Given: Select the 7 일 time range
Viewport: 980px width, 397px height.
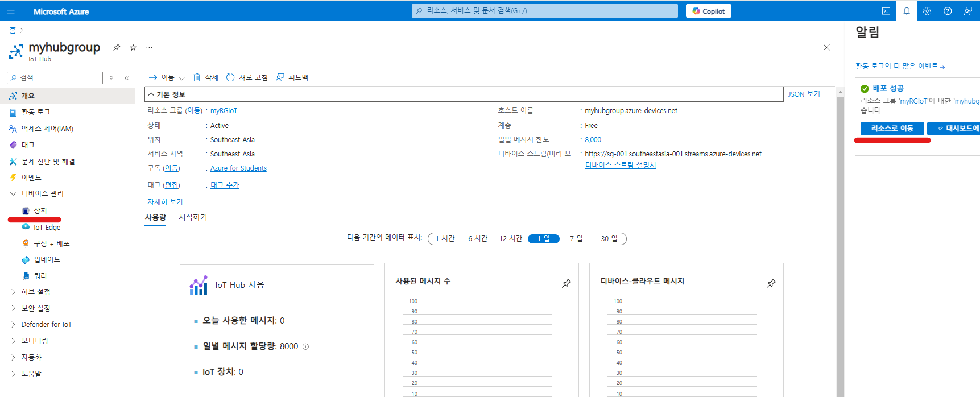Looking at the screenshot, I should 576,239.
